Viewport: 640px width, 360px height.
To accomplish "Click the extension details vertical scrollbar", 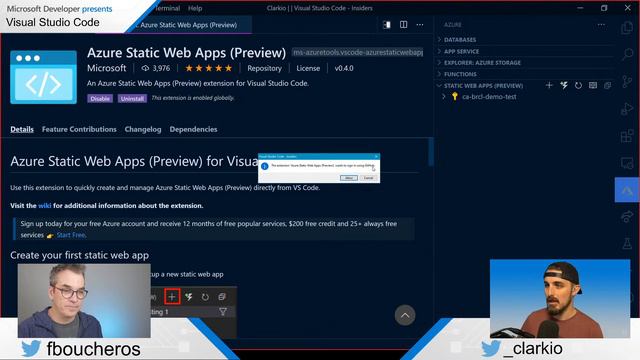I will click(431, 152).
